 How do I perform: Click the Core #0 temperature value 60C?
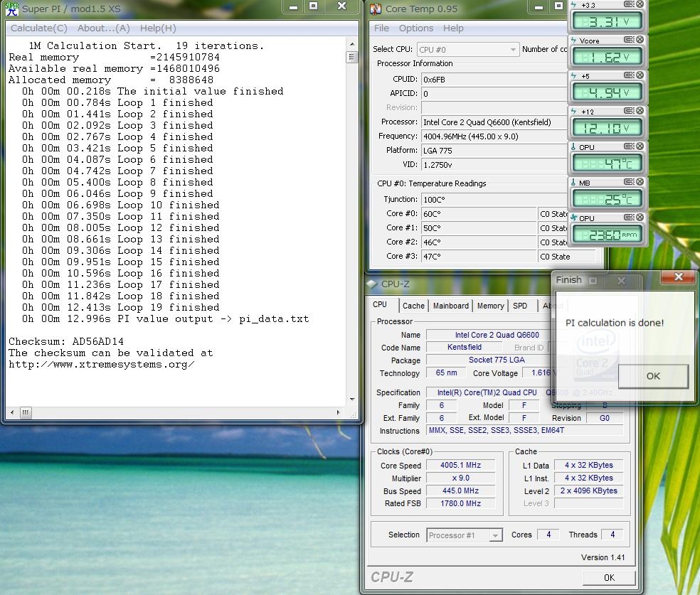[479, 214]
